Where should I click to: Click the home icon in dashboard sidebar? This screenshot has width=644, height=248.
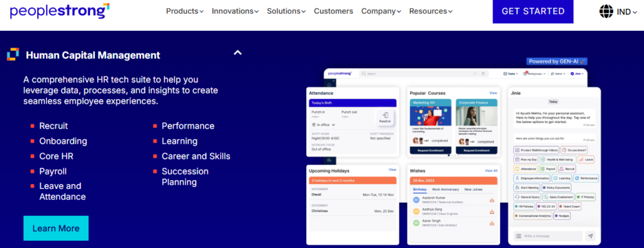(329, 84)
